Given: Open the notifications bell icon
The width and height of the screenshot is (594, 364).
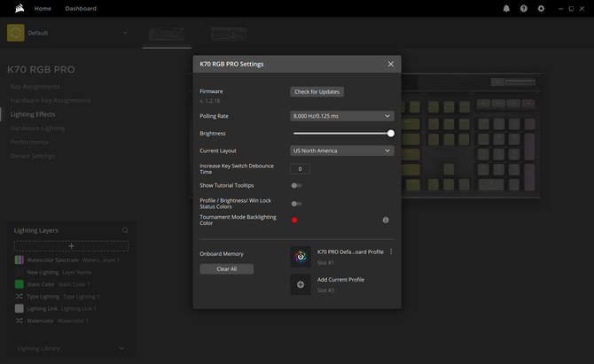Looking at the screenshot, I should 506,8.
